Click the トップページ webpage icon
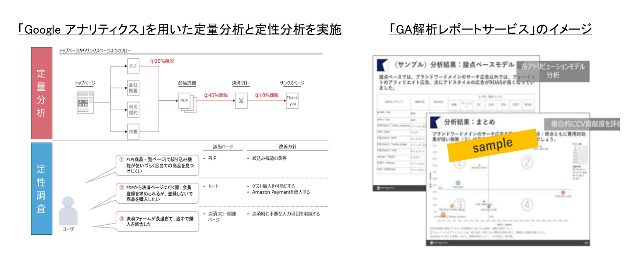This screenshot has width=644, height=275. click(x=86, y=102)
